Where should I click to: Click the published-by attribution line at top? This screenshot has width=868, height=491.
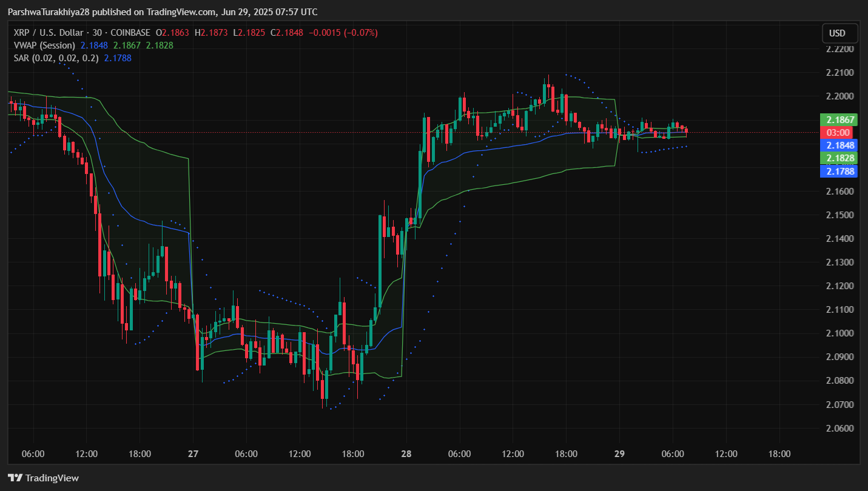click(162, 12)
